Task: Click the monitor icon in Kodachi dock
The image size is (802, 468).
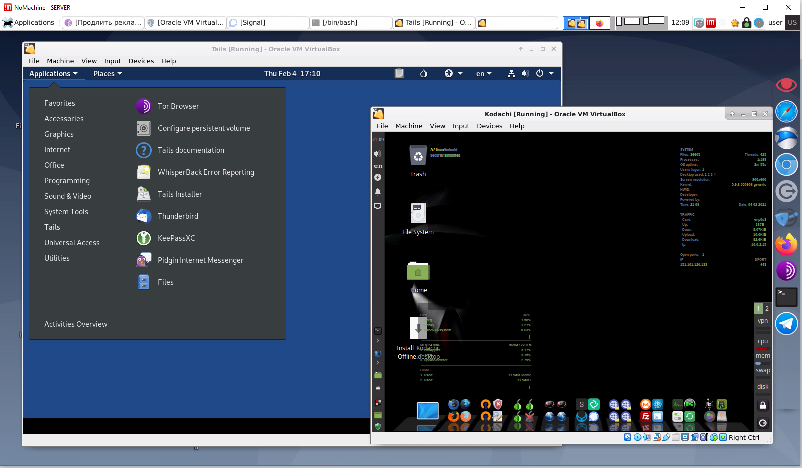Action: (x=428, y=411)
